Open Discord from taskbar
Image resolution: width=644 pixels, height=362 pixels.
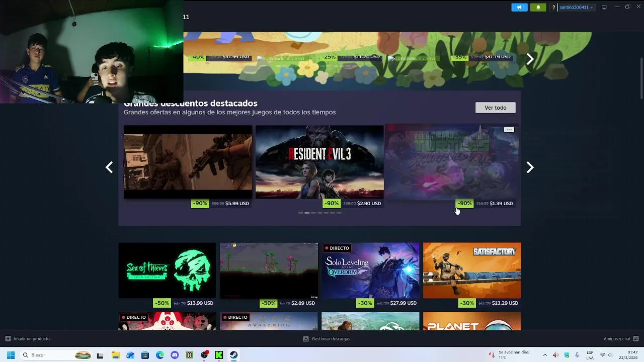(175, 355)
